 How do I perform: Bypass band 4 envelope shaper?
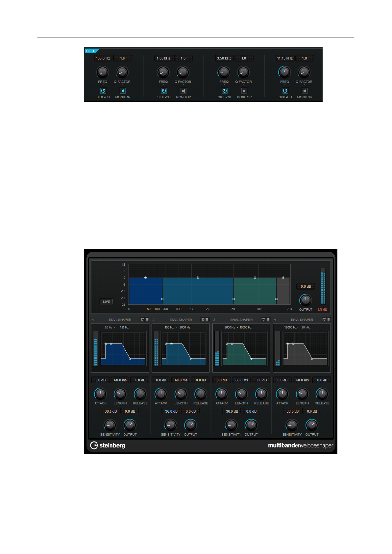point(324,320)
